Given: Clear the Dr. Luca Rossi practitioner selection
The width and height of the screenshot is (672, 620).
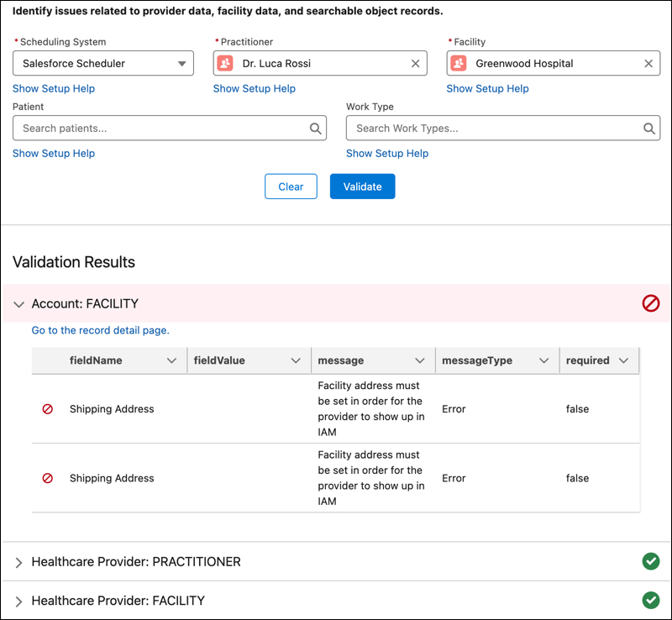Looking at the screenshot, I should [x=415, y=64].
